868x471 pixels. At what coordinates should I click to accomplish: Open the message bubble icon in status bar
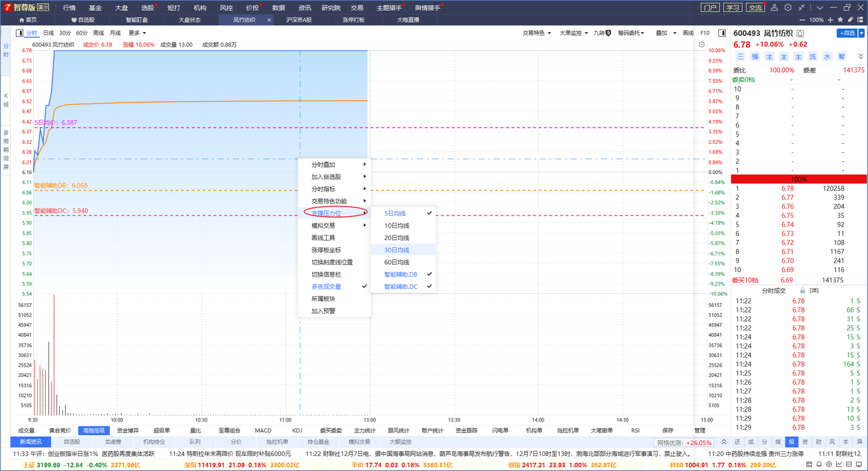[849, 464]
